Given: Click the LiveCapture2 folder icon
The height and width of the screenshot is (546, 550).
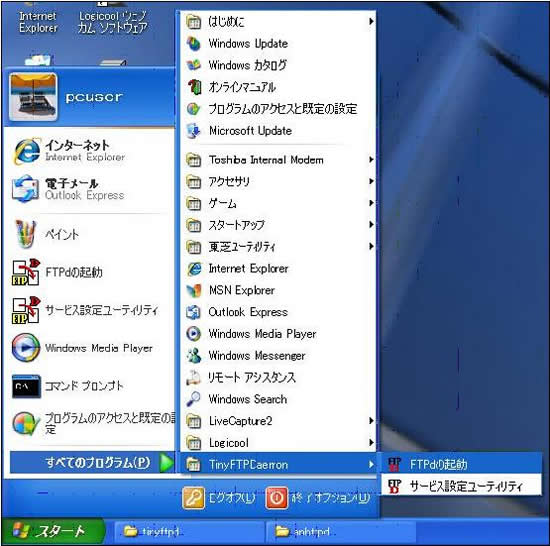Looking at the screenshot, I should point(193,421).
